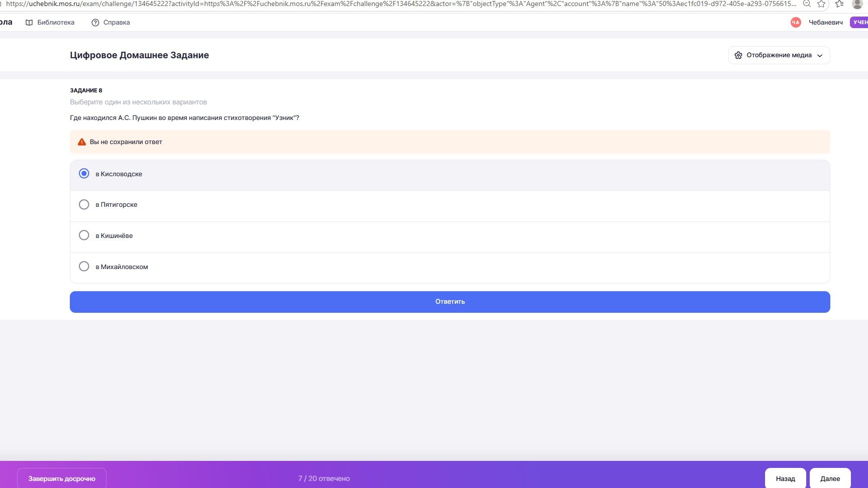The width and height of the screenshot is (868, 488).
Task: Open the Библиотека menu item
Action: [x=50, y=23]
